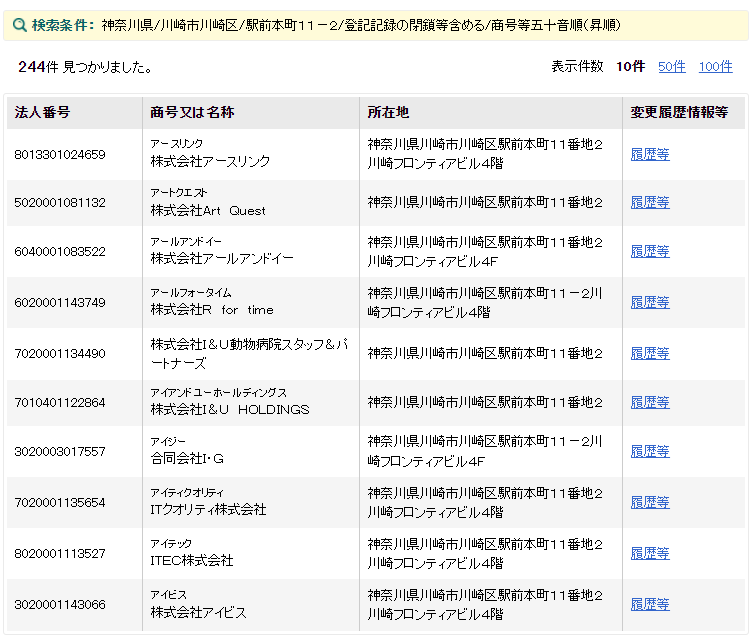Screen dimensions: 754x639
Task: Open 履歴等 for 株式会社R for time
Action: tap(650, 302)
